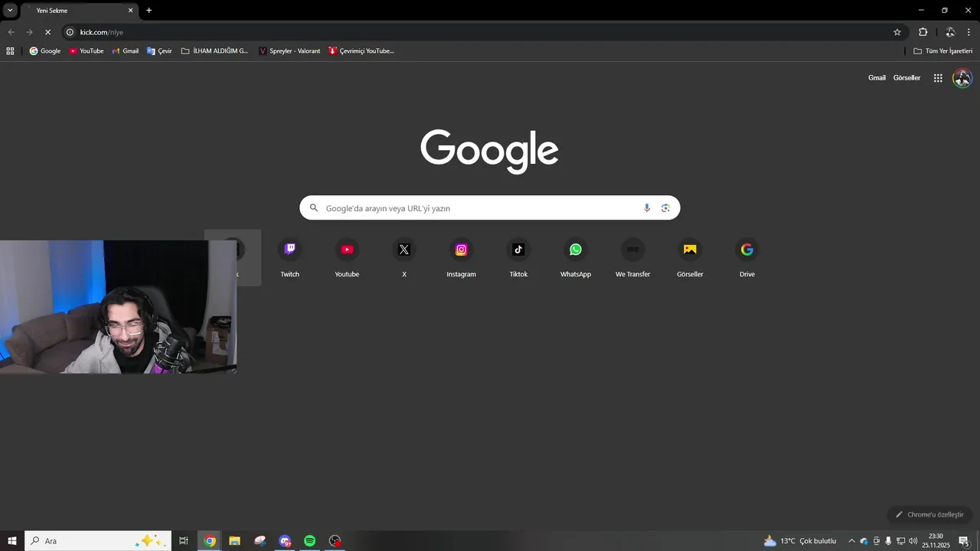Start voice search with microphone icon
980x551 pixels.
click(647, 208)
